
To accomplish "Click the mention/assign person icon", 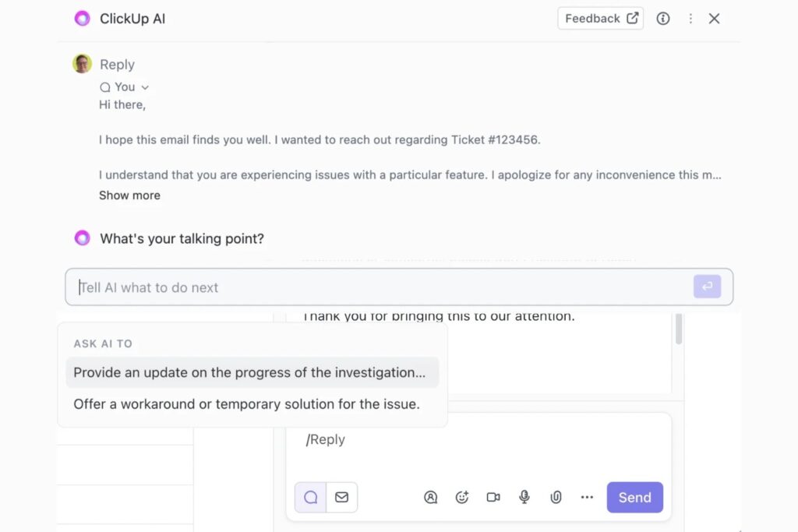I will click(431, 497).
